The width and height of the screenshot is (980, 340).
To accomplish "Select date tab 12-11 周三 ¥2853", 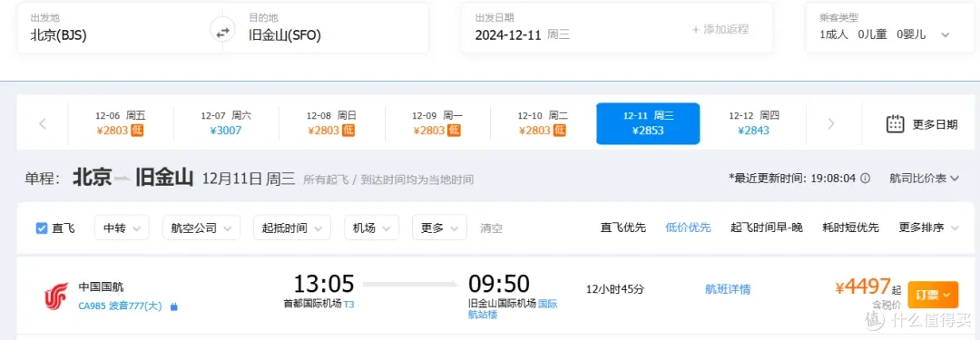I will (x=648, y=123).
